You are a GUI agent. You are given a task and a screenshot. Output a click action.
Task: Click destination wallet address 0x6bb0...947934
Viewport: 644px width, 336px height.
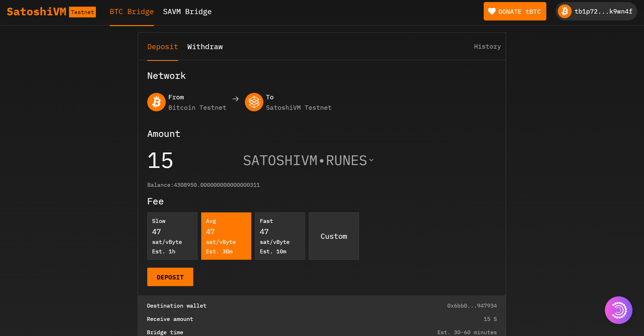[472, 306]
